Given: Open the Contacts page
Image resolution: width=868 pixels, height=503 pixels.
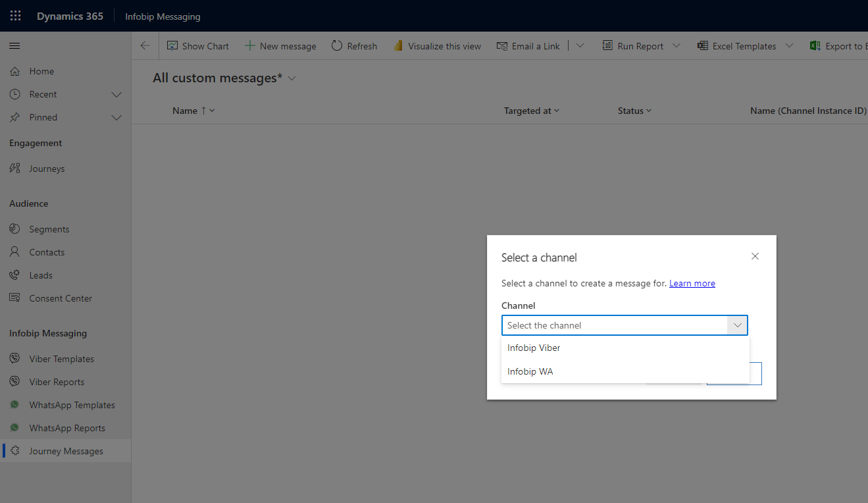Looking at the screenshot, I should [x=47, y=251].
